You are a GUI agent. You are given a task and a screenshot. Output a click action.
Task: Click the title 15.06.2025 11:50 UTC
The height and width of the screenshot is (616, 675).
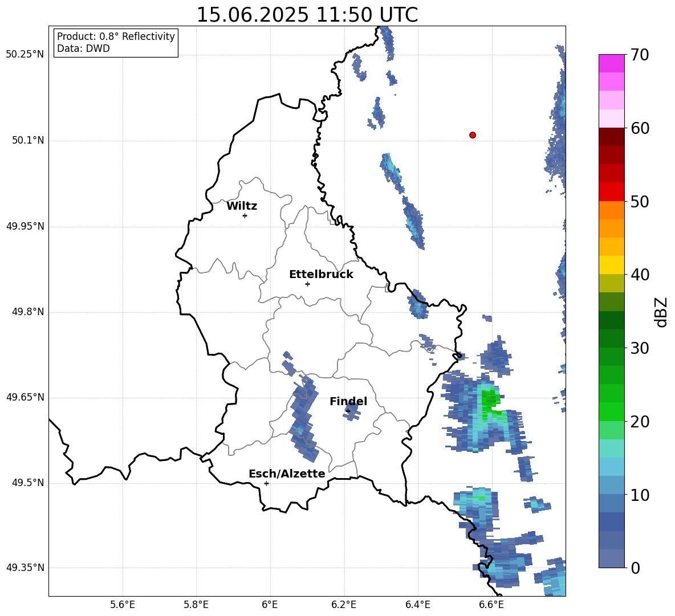click(307, 15)
